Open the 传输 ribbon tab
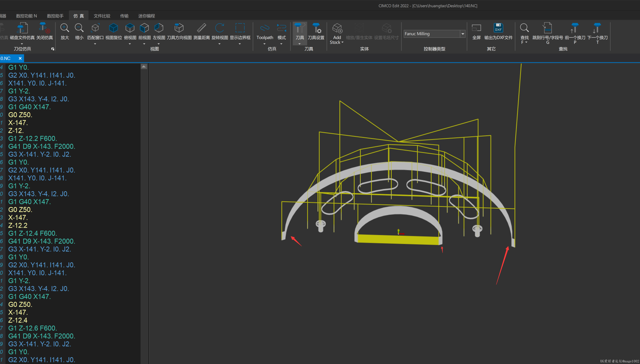The image size is (640, 364). 124,16
